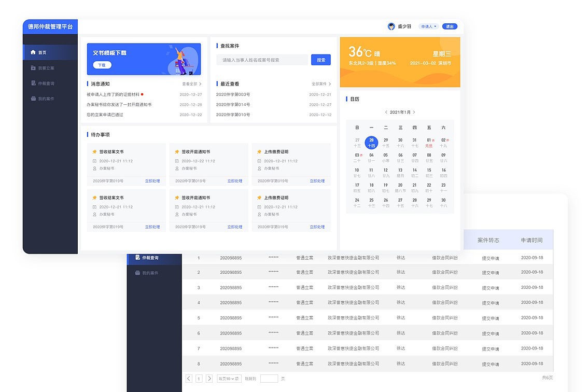Viewport: 588px width, 392px height.
Task: Select highlighted calendar date 28 十四
Action: 371,143
